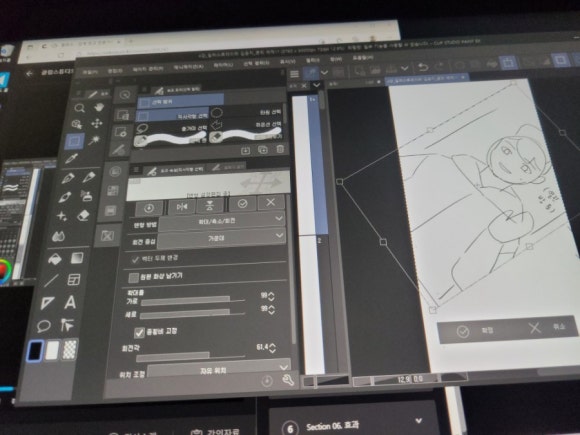The height and width of the screenshot is (435, 580).
Task: Select the Text tool
Action: (70, 302)
